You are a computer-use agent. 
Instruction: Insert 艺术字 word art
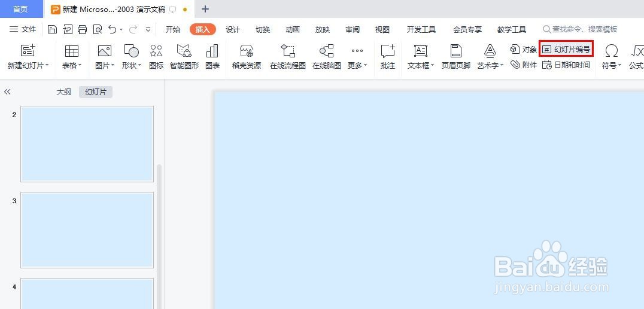tap(490, 57)
